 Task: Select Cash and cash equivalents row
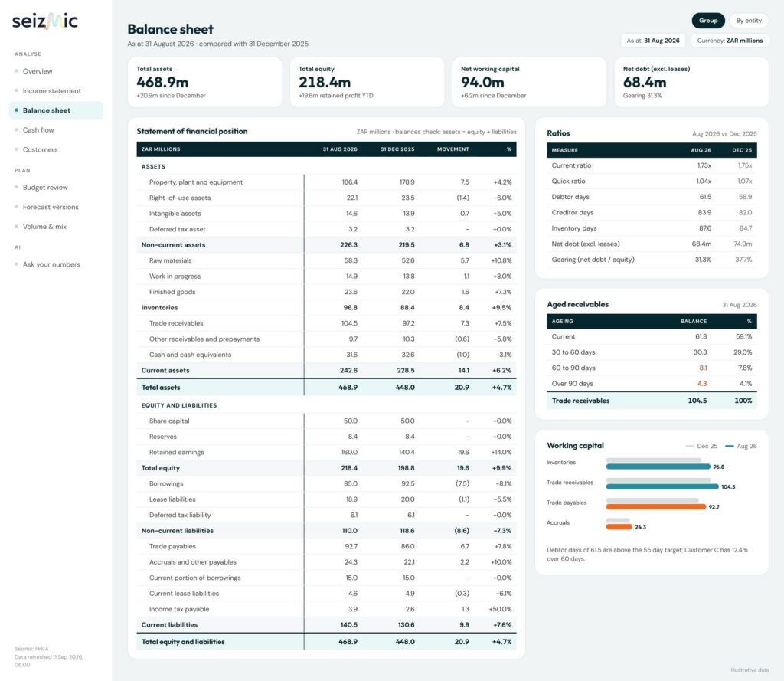click(x=326, y=354)
